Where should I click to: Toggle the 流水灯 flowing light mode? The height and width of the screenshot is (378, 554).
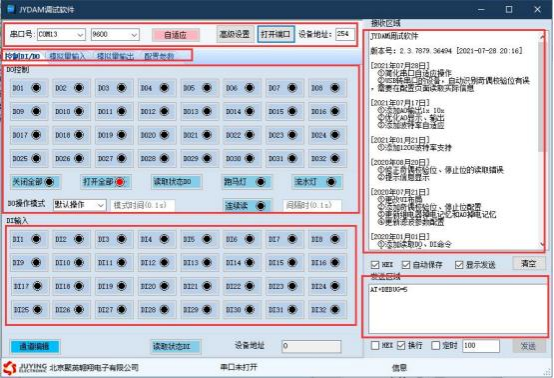(317, 182)
